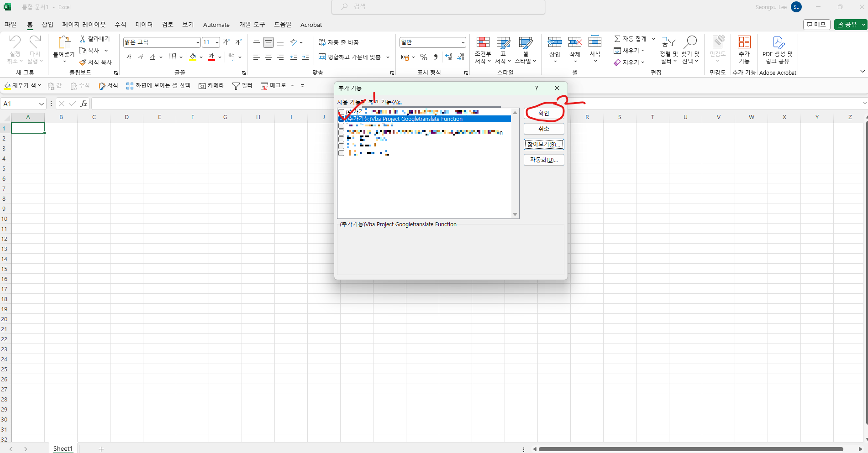Image resolution: width=868 pixels, height=453 pixels.
Task: Close the 추가 기능 dialog
Action: [557, 88]
